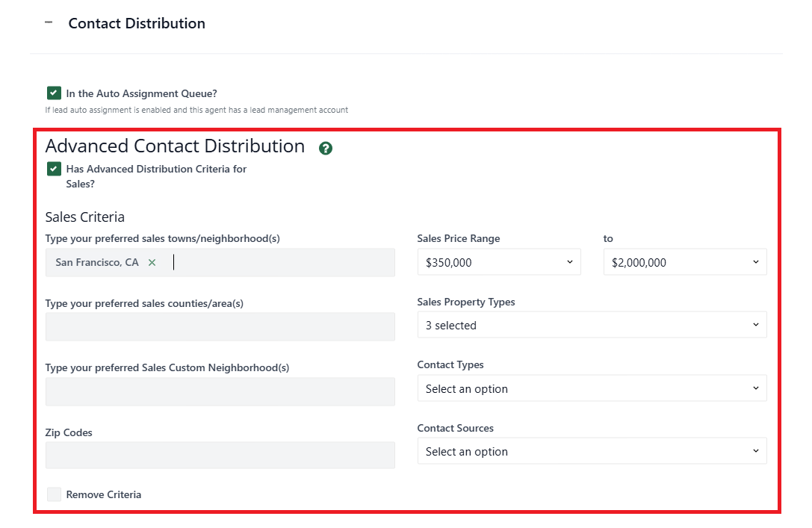812x528 pixels.
Task: Click the arrow on Contact Sources dropdown
Action: coord(757,451)
